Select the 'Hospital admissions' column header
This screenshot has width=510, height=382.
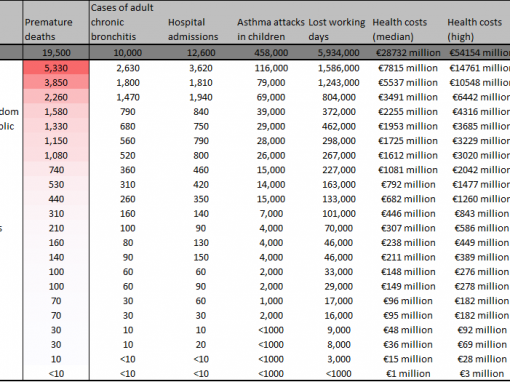193,29
